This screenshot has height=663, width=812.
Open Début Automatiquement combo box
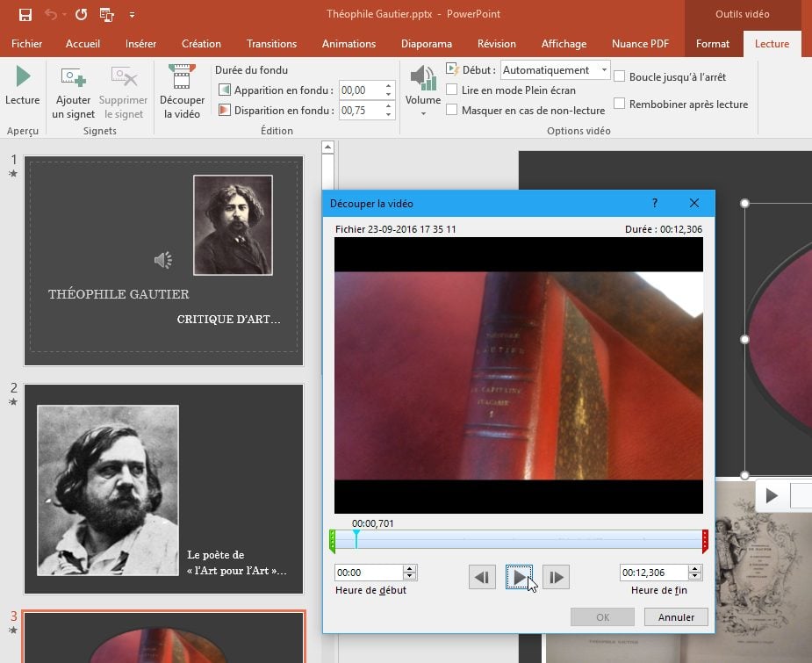(x=555, y=70)
